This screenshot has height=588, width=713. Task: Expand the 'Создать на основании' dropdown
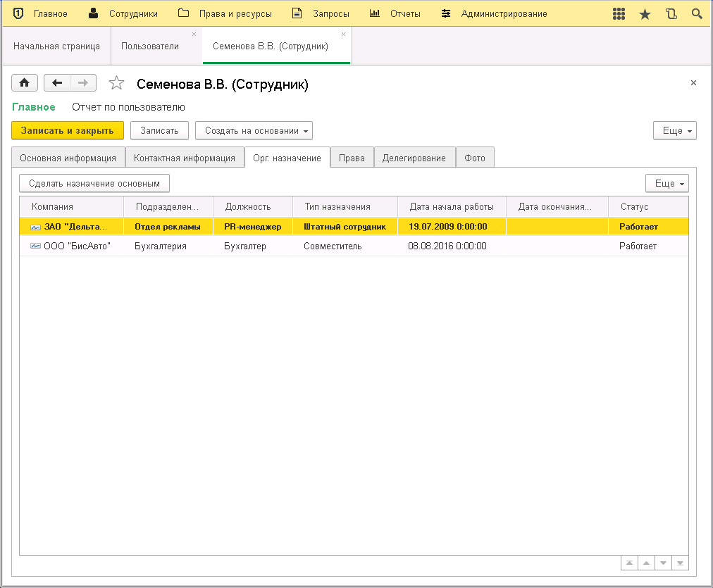[254, 130]
